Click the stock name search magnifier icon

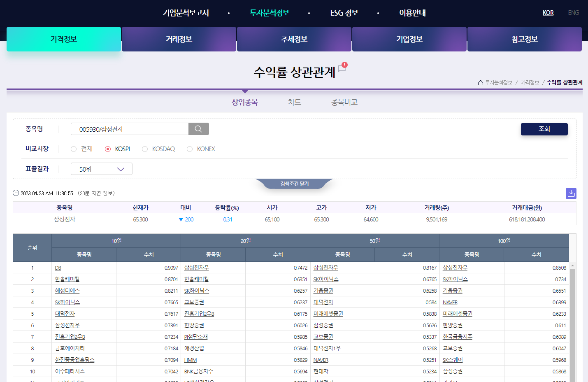click(x=198, y=129)
